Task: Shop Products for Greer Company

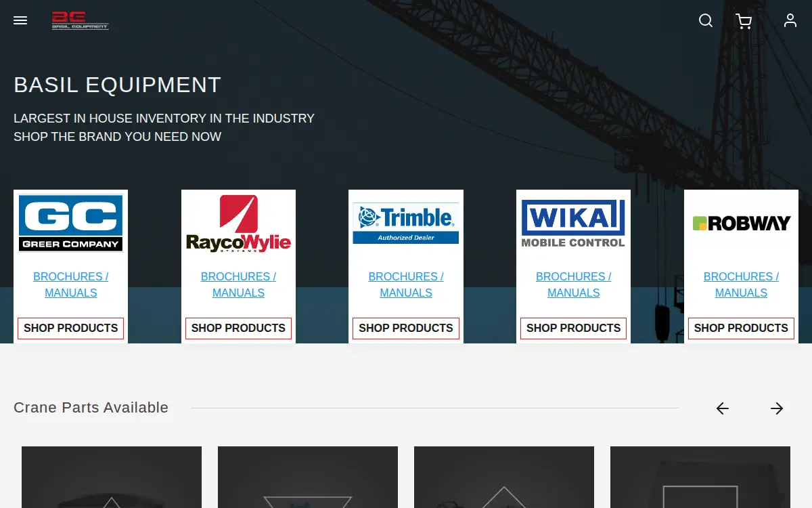Action: click(x=71, y=329)
